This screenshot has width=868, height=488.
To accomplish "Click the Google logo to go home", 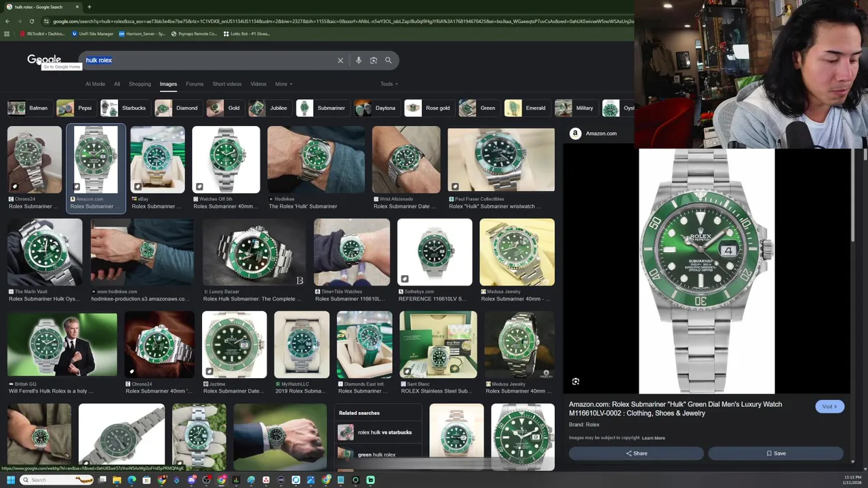I will 44,60.
